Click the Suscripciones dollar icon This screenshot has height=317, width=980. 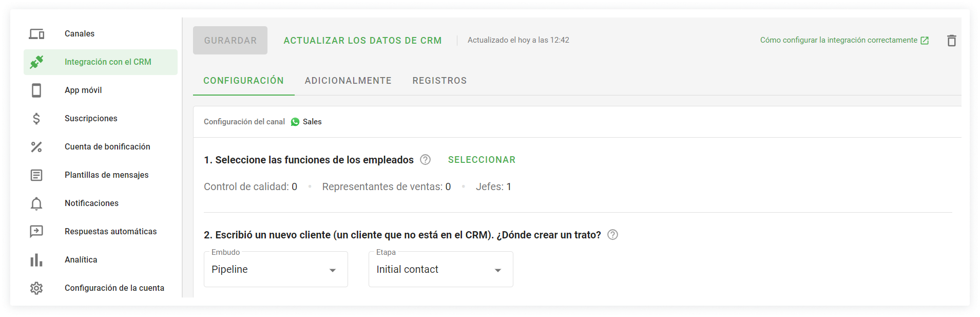pos(36,119)
